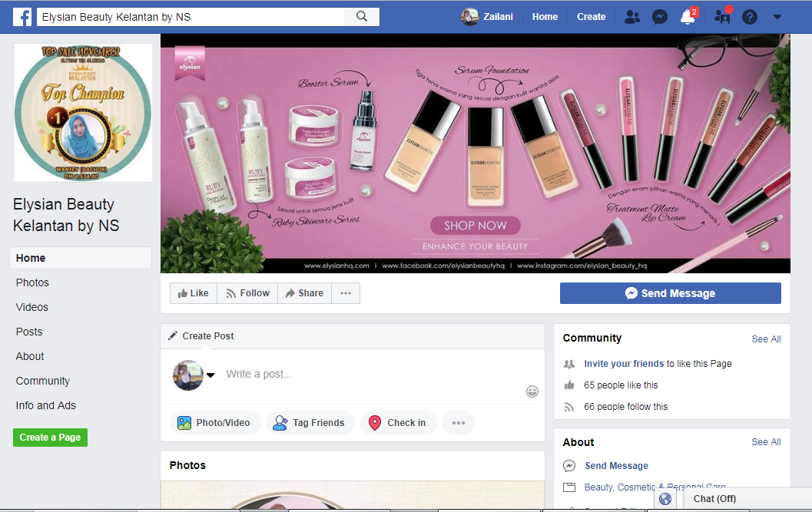
Task: Open Photos in the page sidebar
Action: pyautogui.click(x=32, y=282)
